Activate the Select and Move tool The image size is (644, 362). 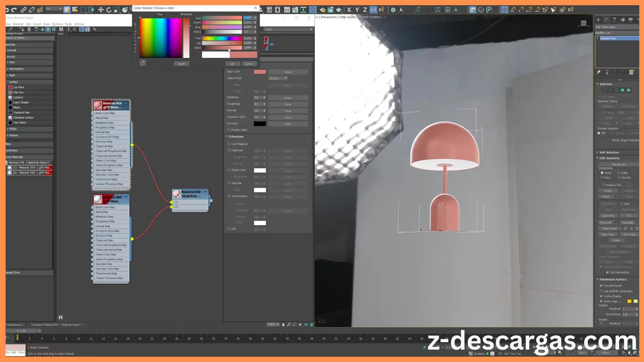click(101, 10)
